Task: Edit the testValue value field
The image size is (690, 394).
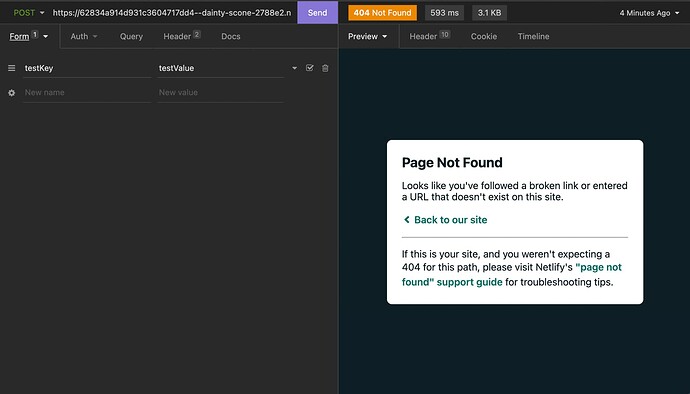Action: [220, 68]
